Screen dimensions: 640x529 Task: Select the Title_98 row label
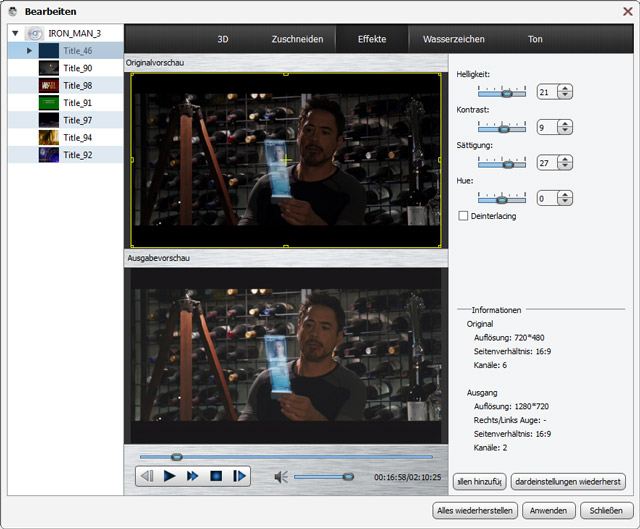[x=78, y=86]
